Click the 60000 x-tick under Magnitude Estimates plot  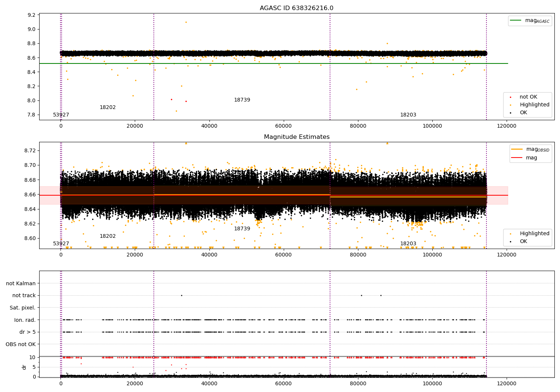(283, 255)
